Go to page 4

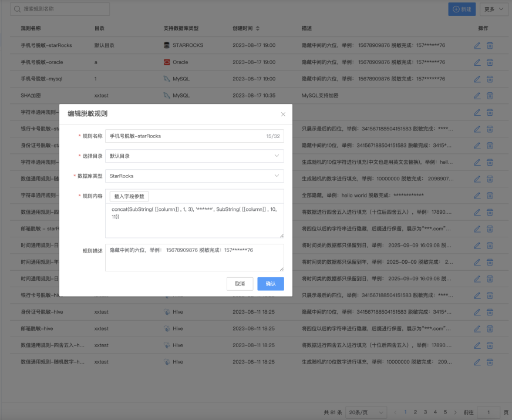pos(435,412)
